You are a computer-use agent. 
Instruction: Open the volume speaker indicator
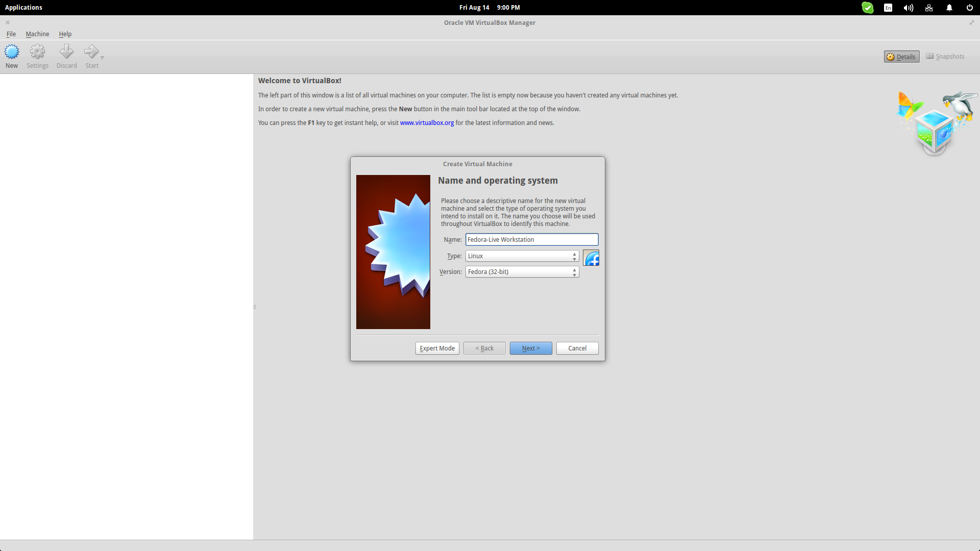908,8
